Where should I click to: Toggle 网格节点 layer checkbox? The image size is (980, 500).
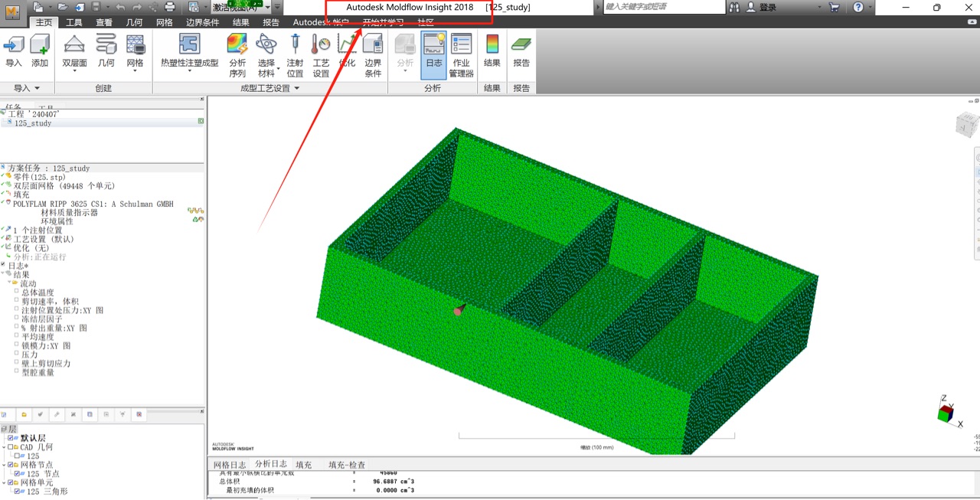[x=11, y=465]
